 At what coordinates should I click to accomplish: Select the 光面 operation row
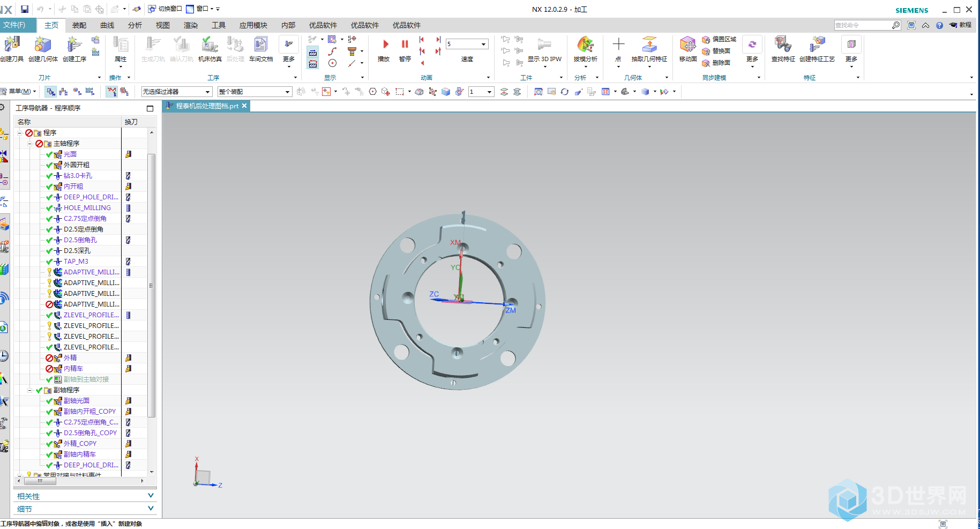[70, 154]
